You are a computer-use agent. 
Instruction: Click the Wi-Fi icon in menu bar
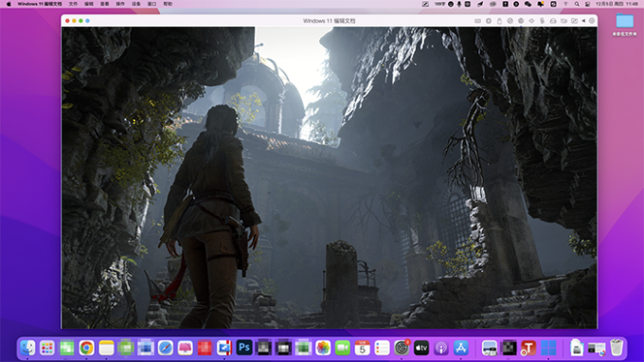pos(565,4)
